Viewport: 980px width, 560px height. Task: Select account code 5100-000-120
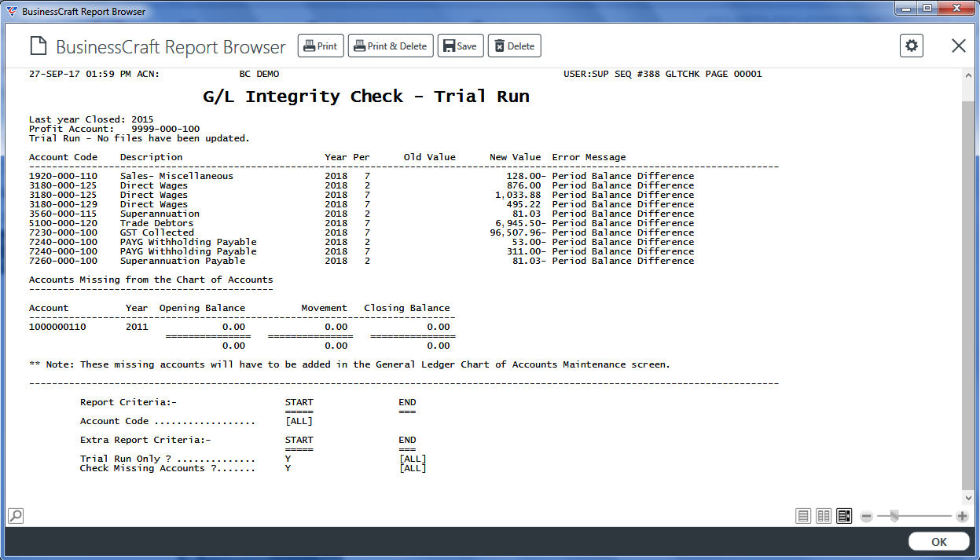[63, 223]
